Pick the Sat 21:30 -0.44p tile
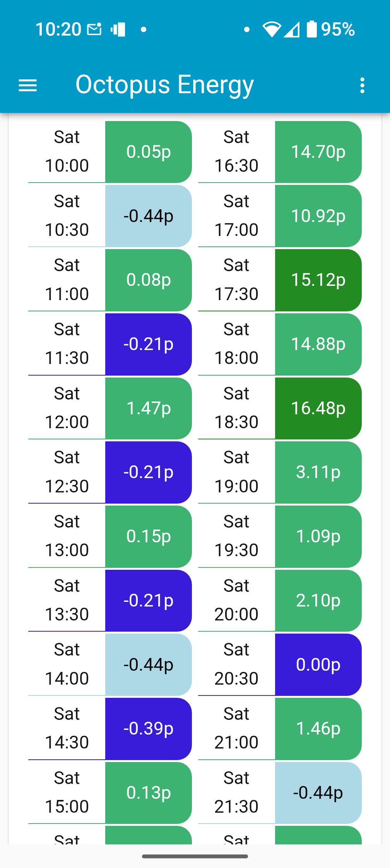The image size is (390, 868). 318,793
